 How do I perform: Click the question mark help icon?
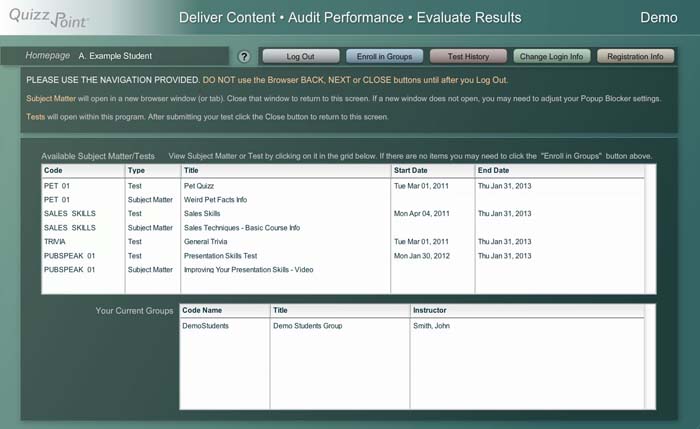pyautogui.click(x=244, y=57)
